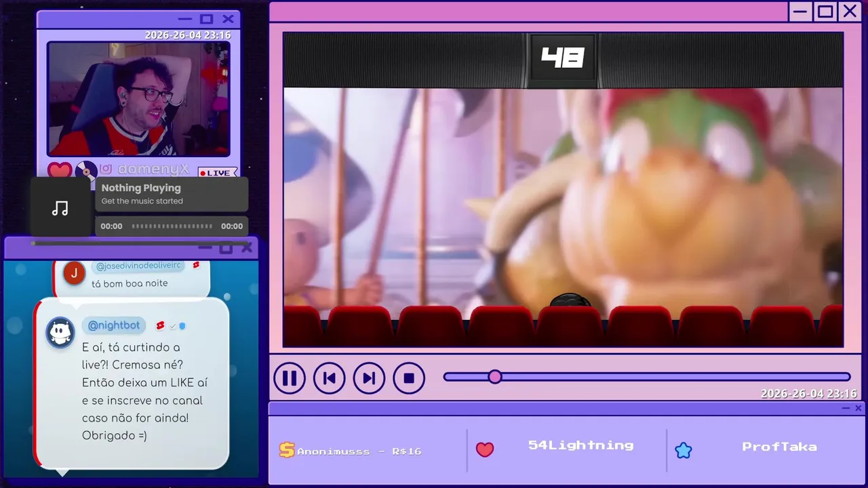
Task: Click the 48 counter display
Action: point(563,58)
